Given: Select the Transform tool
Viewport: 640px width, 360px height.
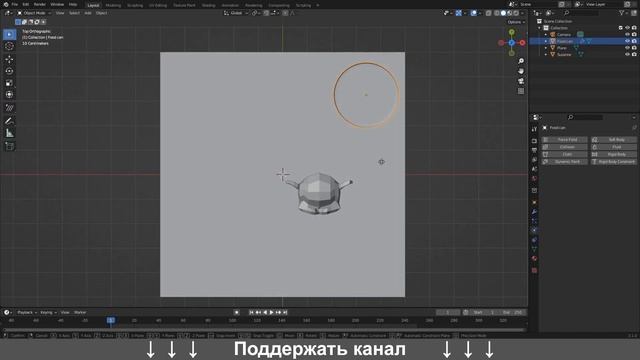Looking at the screenshot, I should 9,95.
